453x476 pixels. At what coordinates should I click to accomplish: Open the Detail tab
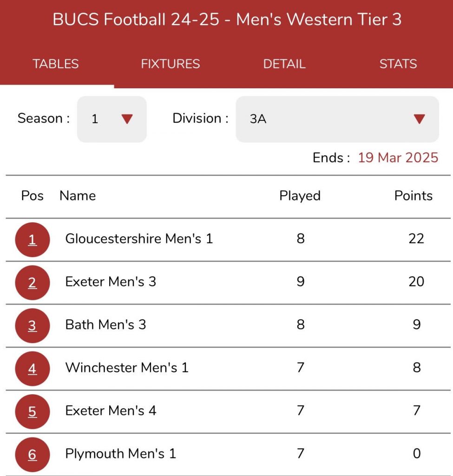click(284, 64)
